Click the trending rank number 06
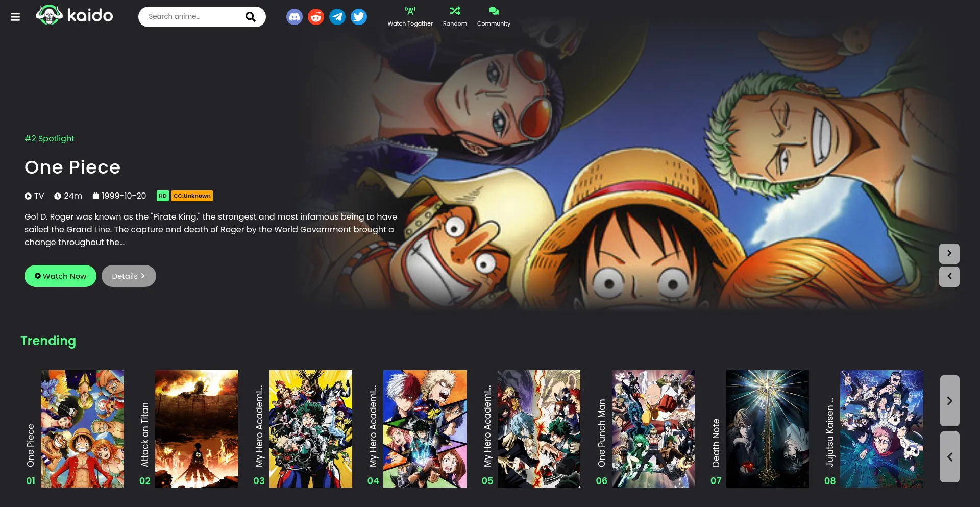Viewport: 980px width, 507px height. pyautogui.click(x=602, y=481)
